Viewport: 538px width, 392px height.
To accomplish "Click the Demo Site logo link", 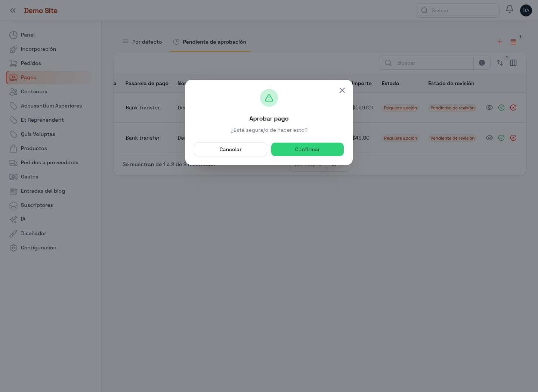I will point(41,10).
